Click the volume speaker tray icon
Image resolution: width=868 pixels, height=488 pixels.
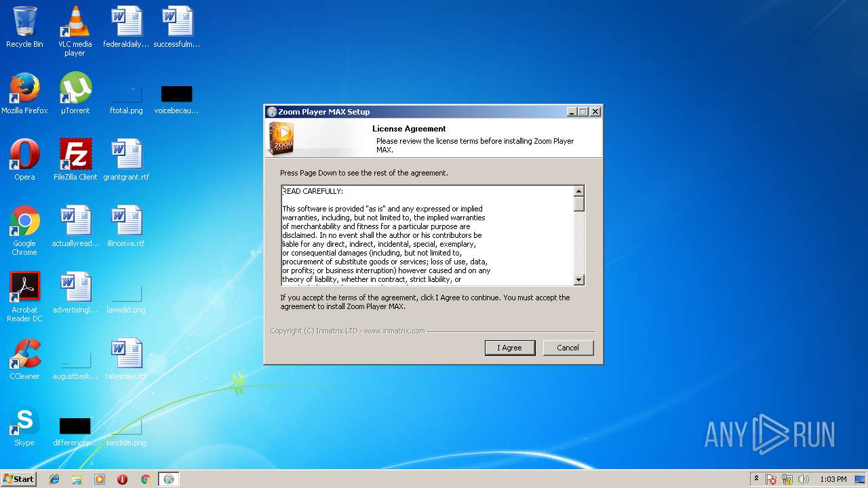point(804,479)
